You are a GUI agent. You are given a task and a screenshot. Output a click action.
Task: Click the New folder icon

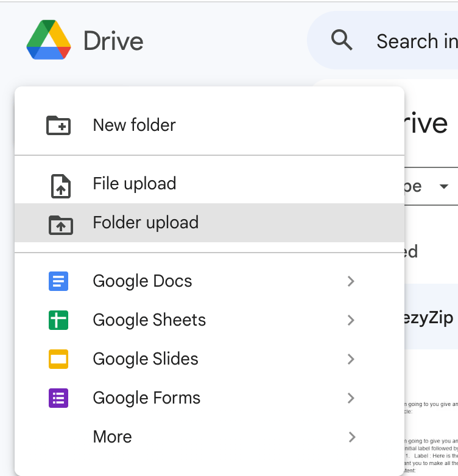tap(58, 125)
